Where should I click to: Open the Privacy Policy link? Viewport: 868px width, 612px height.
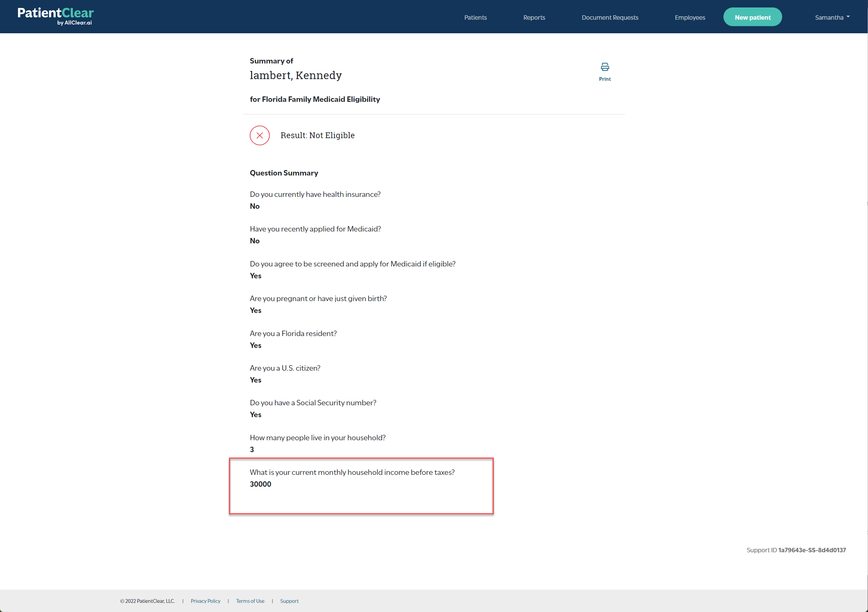click(x=205, y=601)
